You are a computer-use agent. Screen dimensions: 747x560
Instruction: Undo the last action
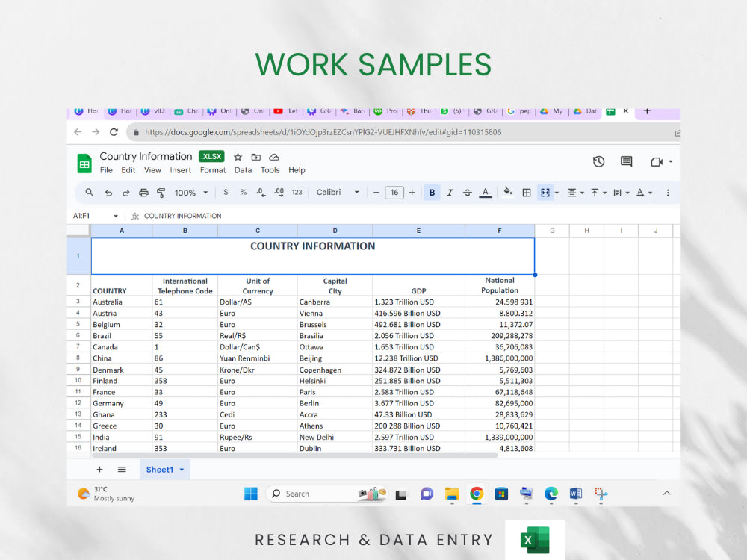[x=108, y=193]
